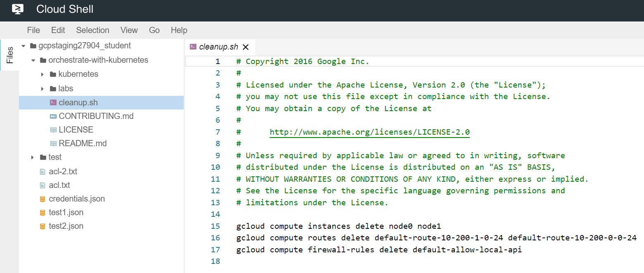Open the File menu
Image resolution: width=644 pixels, height=273 pixels.
click(x=33, y=30)
